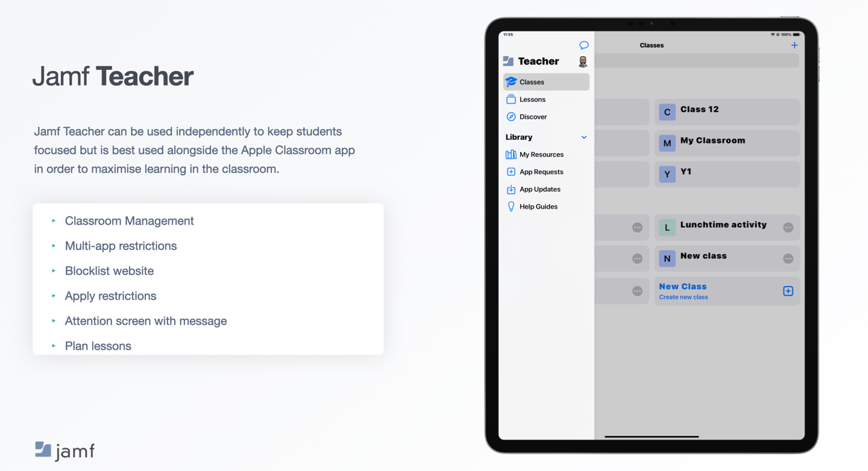Viewport: 868px width, 471px height.
Task: Click the jamf logo at bottom left
Action: [x=64, y=451]
